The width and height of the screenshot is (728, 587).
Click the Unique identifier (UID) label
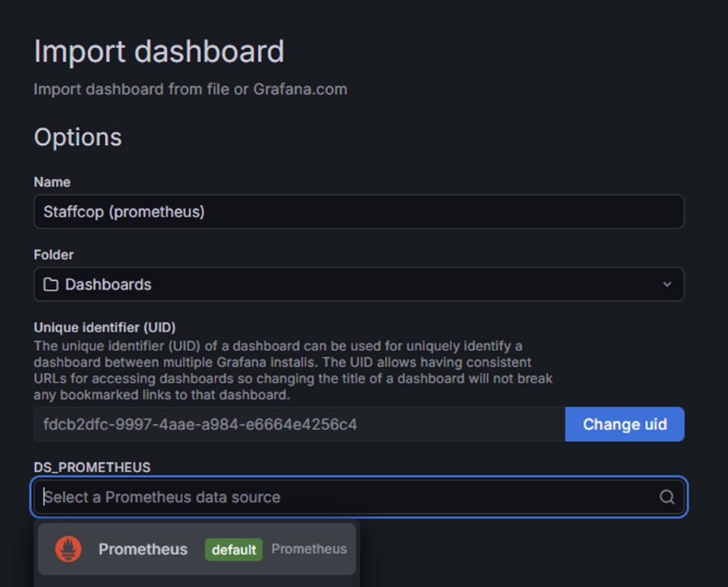[105, 327]
